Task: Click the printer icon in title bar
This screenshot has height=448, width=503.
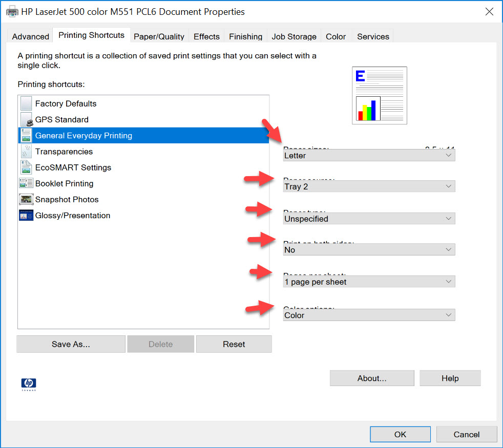Action: (x=12, y=12)
